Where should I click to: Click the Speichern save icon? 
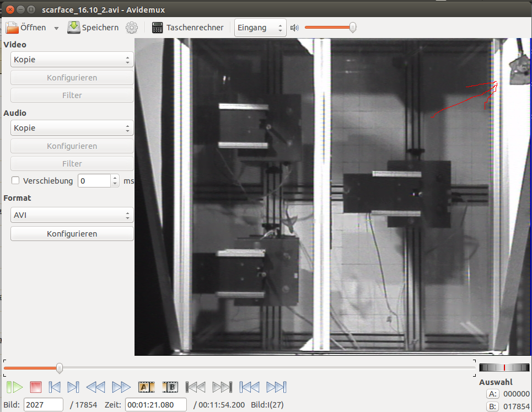[74, 28]
